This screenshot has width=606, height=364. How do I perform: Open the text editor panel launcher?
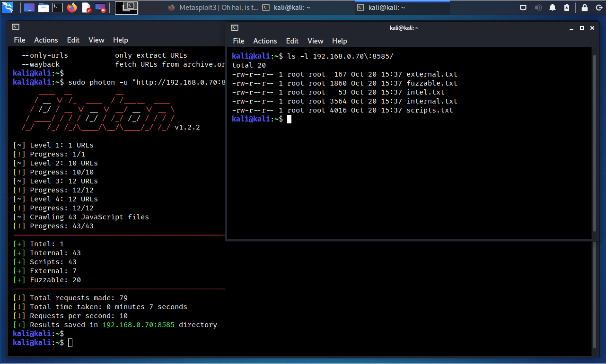coord(86,8)
